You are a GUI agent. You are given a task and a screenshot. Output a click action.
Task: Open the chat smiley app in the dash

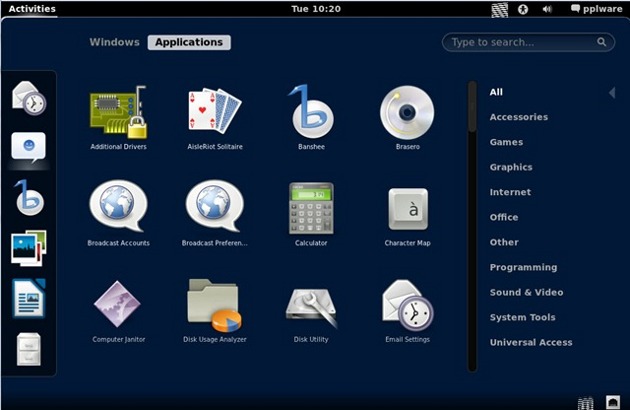29,148
